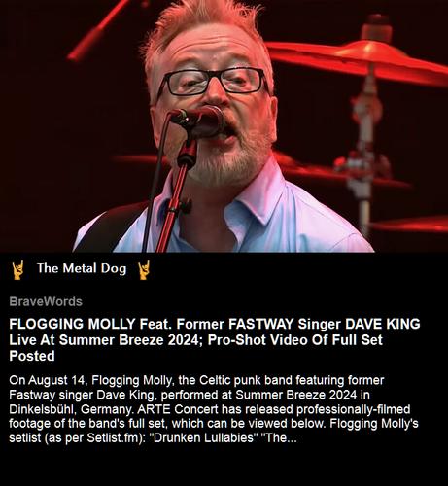The image size is (448, 486).
Task: Open the singer concert photo thumbnail
Action: tap(224, 126)
